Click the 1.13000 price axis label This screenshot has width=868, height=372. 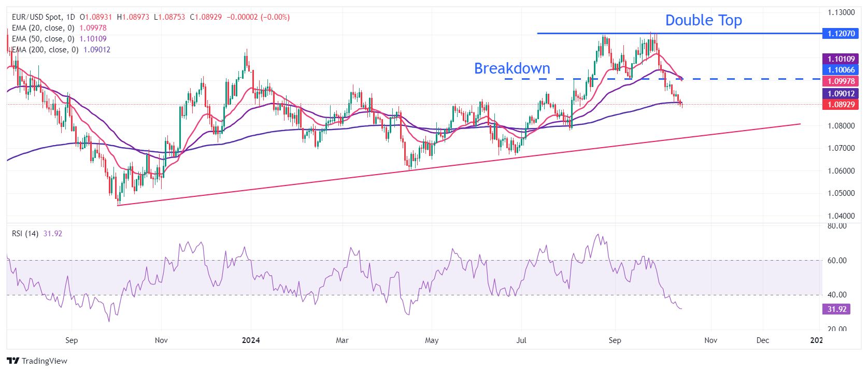click(x=841, y=12)
